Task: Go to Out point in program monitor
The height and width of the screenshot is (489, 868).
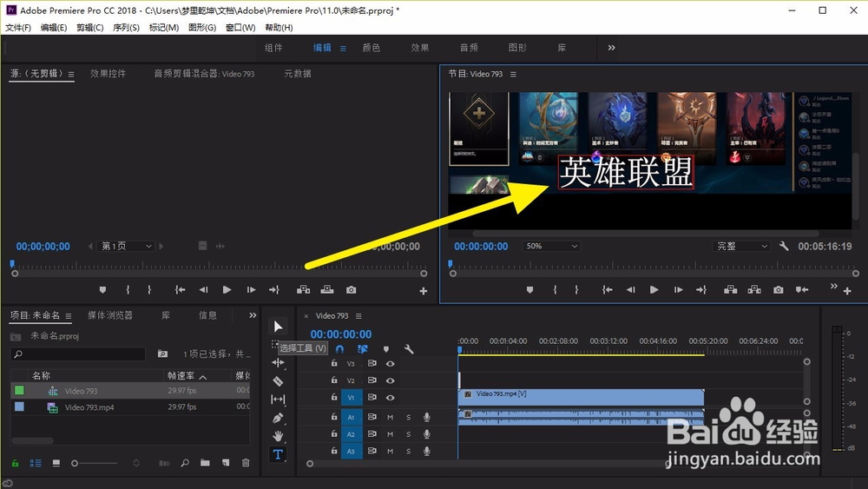Action: pyautogui.click(x=701, y=289)
